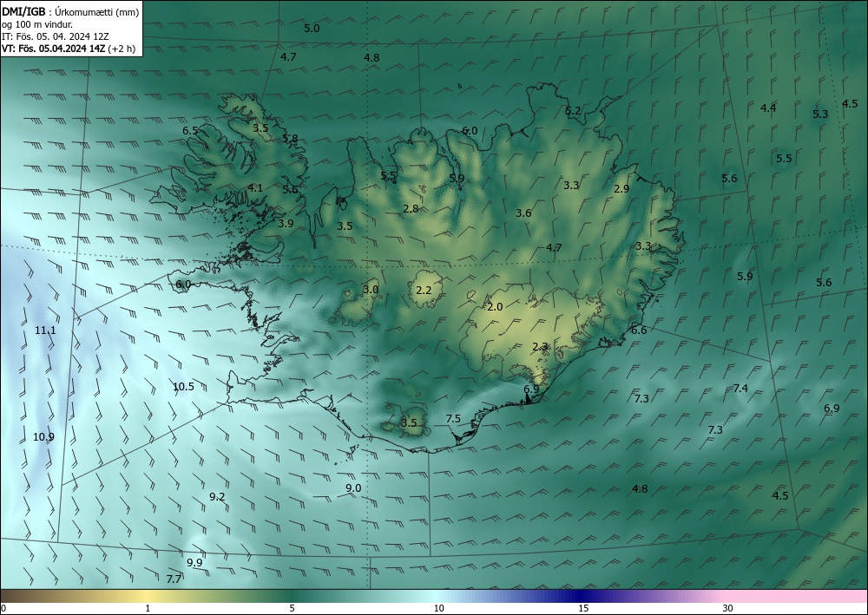Image resolution: width=868 pixels, height=615 pixels.
Task: Click the color scale tick label 0
Action: pyautogui.click(x=3, y=608)
